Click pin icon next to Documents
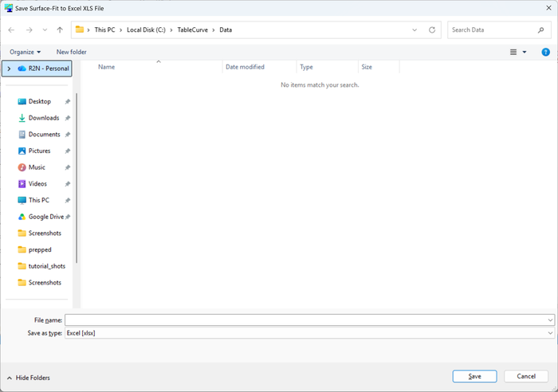558x392 pixels. tap(67, 135)
